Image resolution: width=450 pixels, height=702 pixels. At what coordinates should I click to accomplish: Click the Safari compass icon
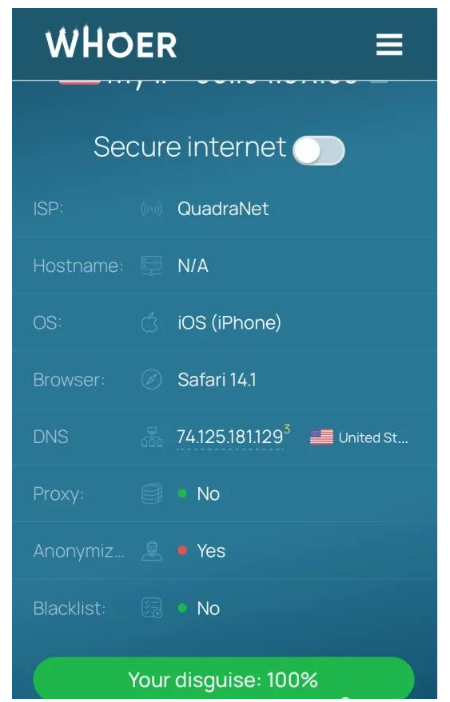point(151,380)
